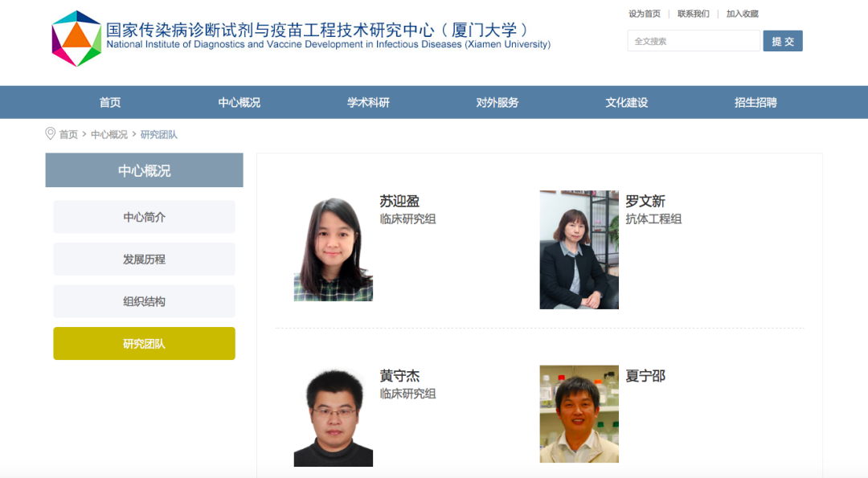Image resolution: width=868 pixels, height=478 pixels.
Task: Open the 首页 navigation menu item
Action: 109,102
